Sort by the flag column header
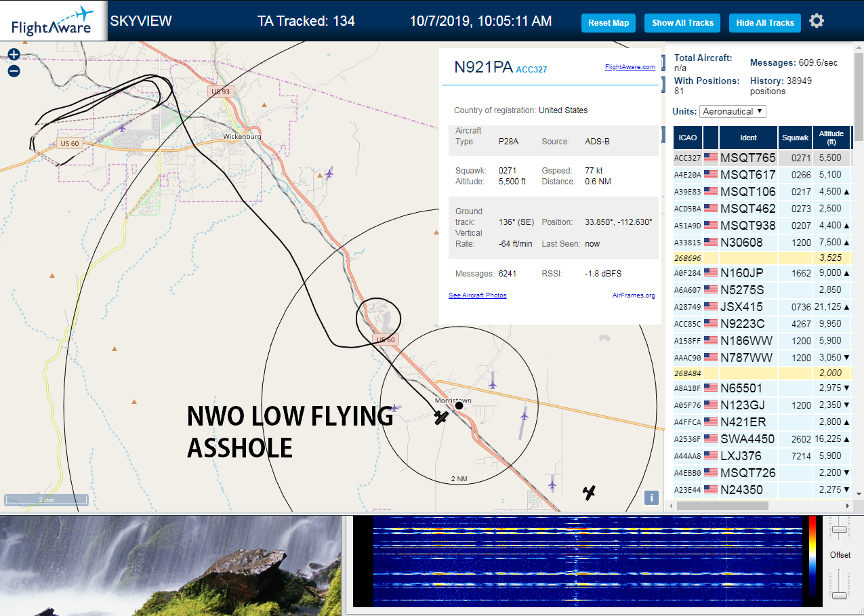The height and width of the screenshot is (616, 864). pyautogui.click(x=711, y=138)
